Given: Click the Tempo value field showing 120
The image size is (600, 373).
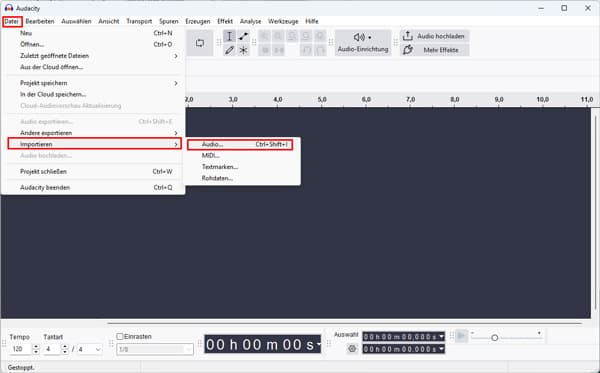Looking at the screenshot, I should click(x=21, y=349).
